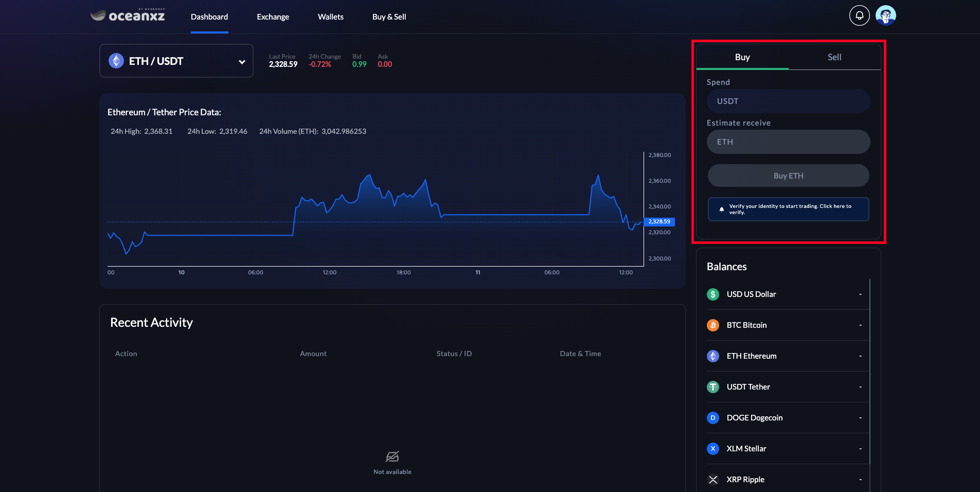Click the oceanxz logo
This screenshot has height=492, width=980.
(128, 15)
